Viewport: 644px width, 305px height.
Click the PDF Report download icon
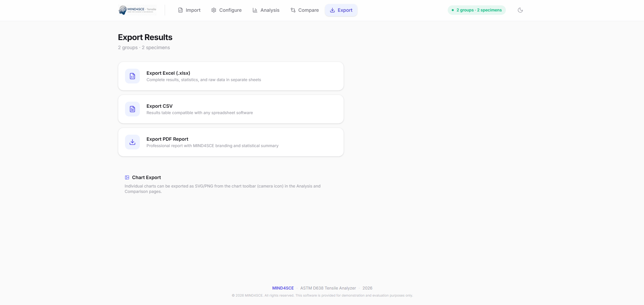point(132,142)
